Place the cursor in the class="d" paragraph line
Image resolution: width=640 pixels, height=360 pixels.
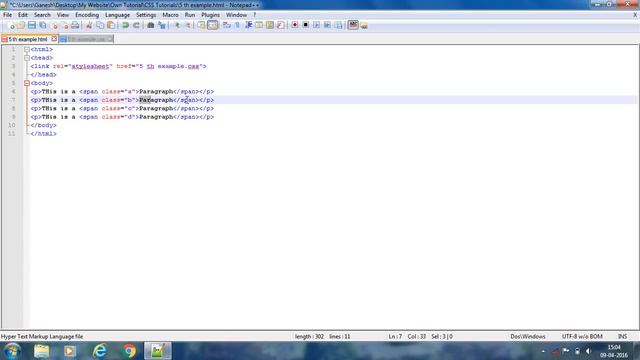[x=122, y=117]
